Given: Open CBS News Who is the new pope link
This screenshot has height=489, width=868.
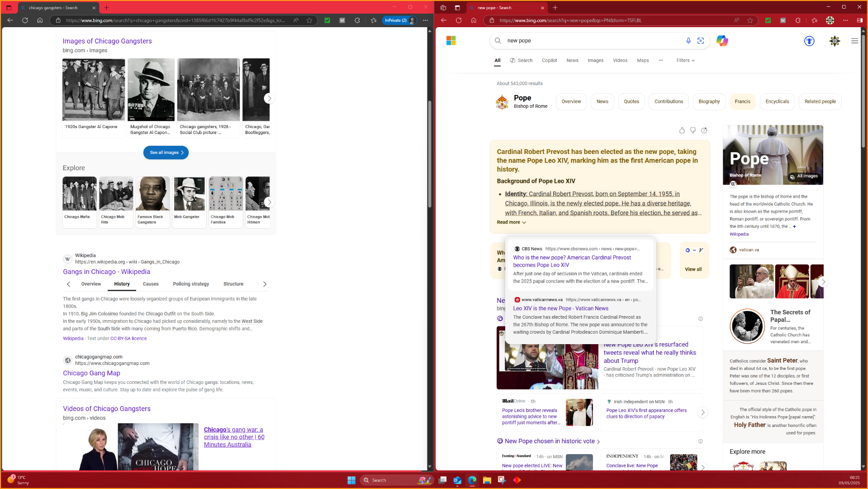Looking at the screenshot, I should (572, 261).
